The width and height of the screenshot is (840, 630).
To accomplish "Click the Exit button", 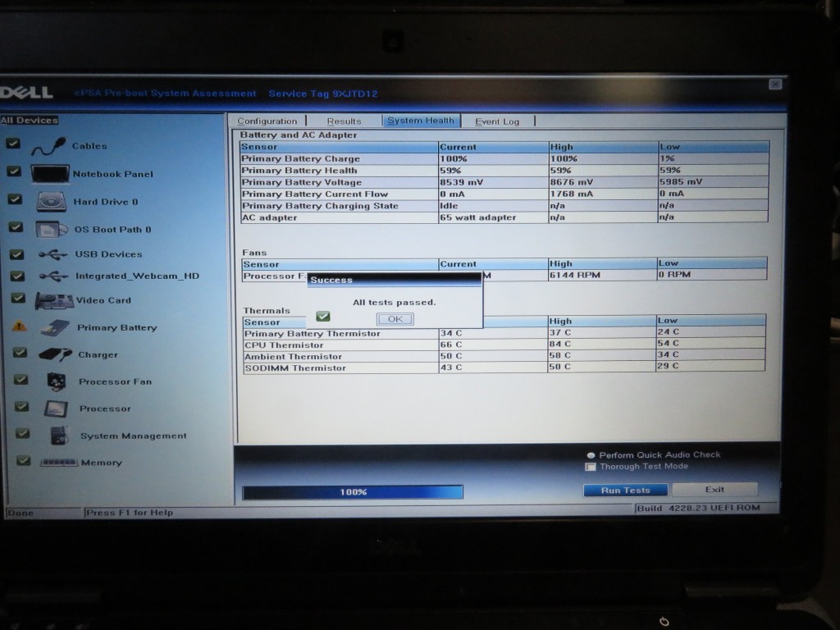I will [x=714, y=489].
